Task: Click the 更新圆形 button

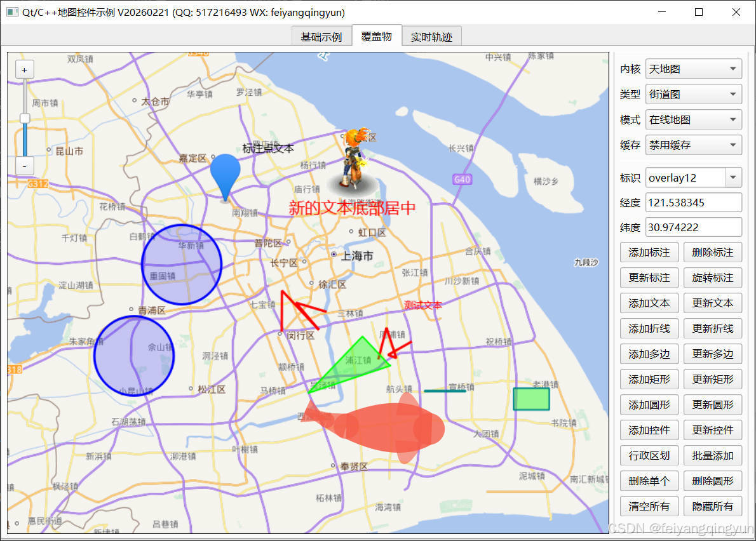Action: (713, 404)
